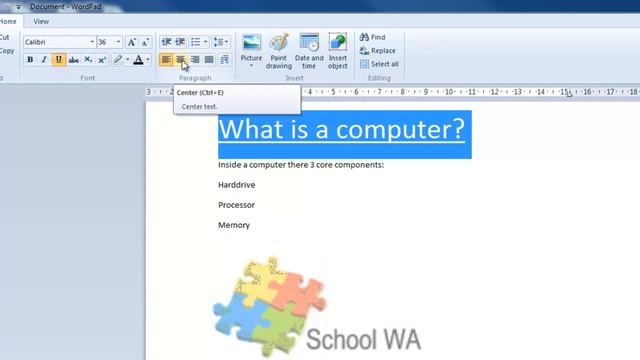
Task: Open the Find dialog
Action: (x=372, y=37)
